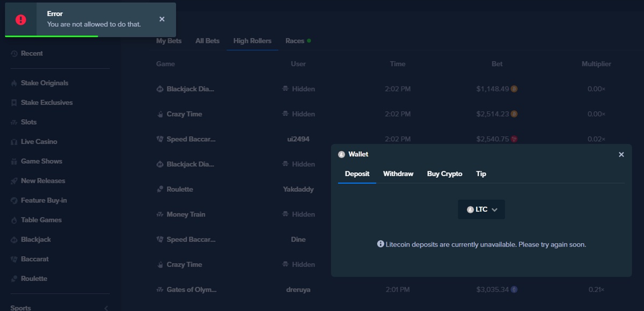
Task: Open Baccarat in the sidebar
Action: pos(35,259)
